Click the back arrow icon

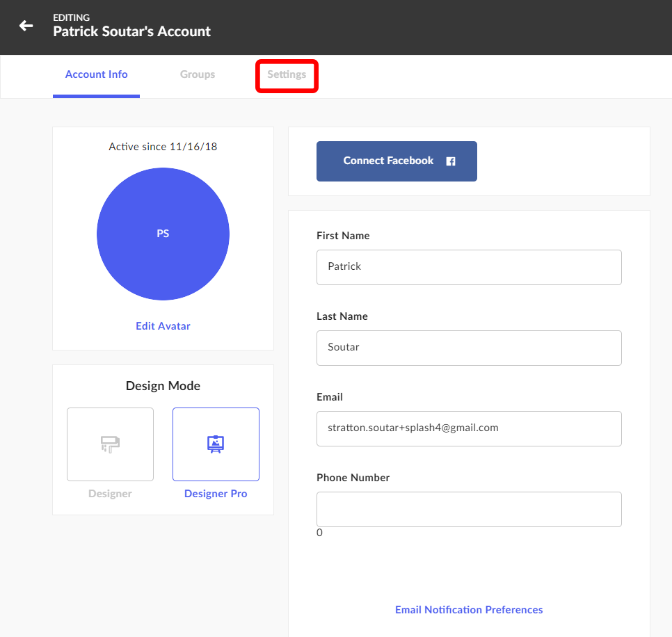(26, 26)
